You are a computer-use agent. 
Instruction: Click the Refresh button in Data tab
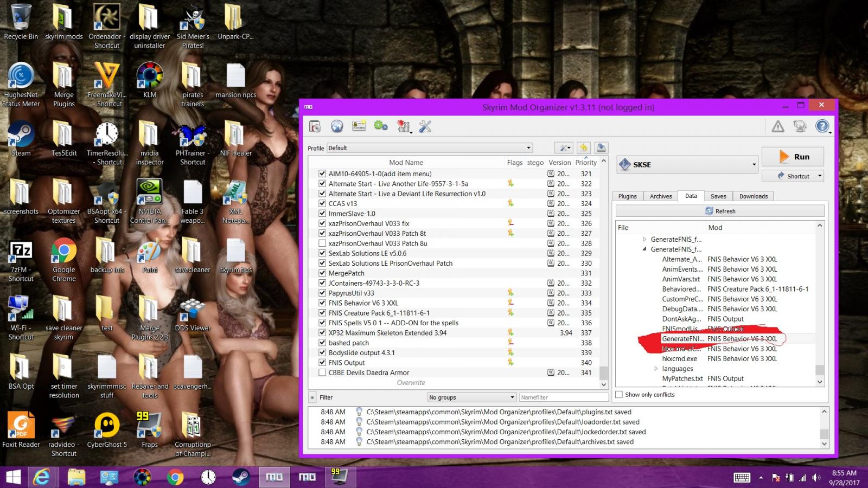720,211
